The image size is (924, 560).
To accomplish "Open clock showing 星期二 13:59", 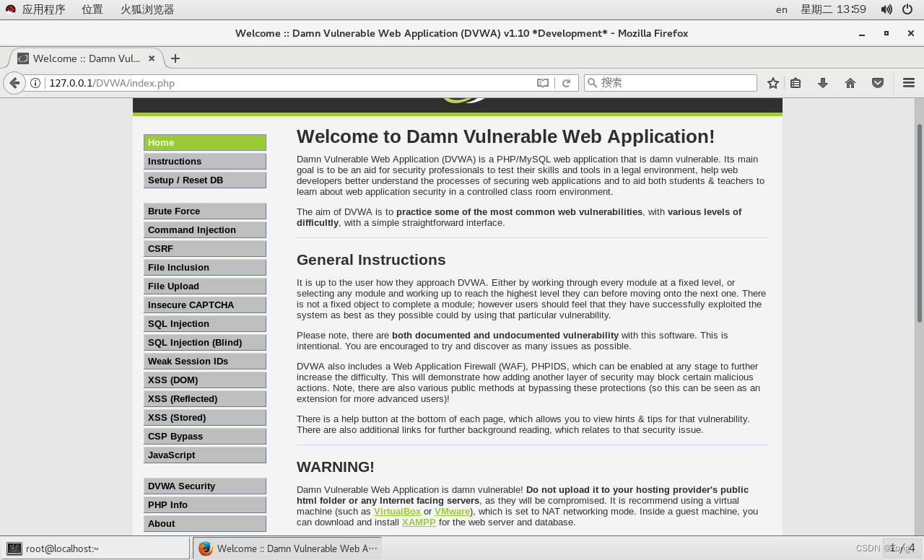I will (833, 9).
